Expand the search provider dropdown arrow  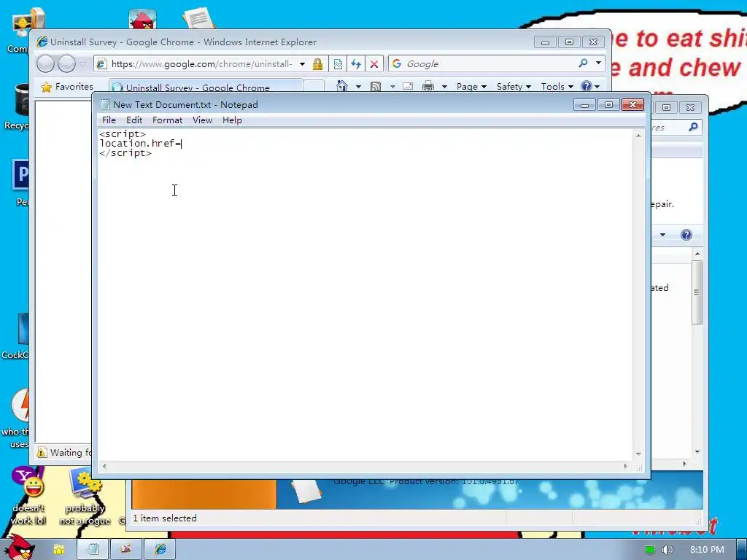click(x=598, y=63)
